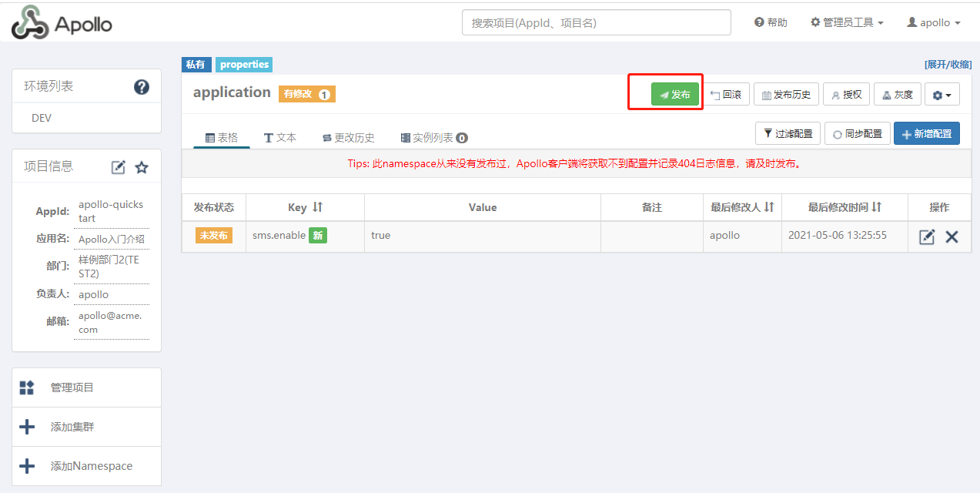Edit project info via pencil icon
This screenshot has width=980, height=493.
pyautogui.click(x=119, y=167)
